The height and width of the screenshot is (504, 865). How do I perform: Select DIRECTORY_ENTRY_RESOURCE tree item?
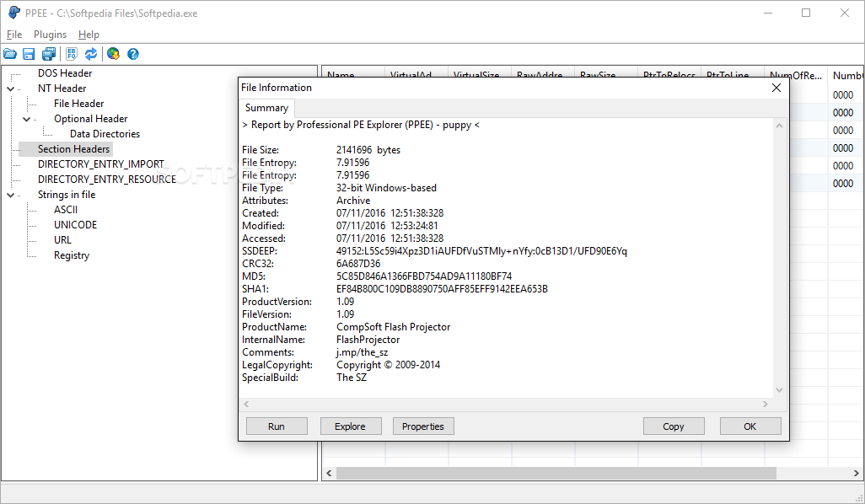point(107,180)
